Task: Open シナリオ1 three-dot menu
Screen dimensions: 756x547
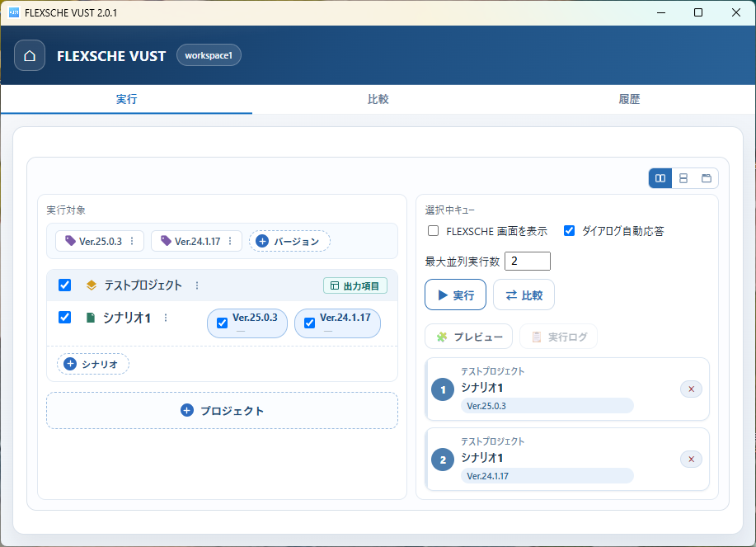Action: [166, 318]
